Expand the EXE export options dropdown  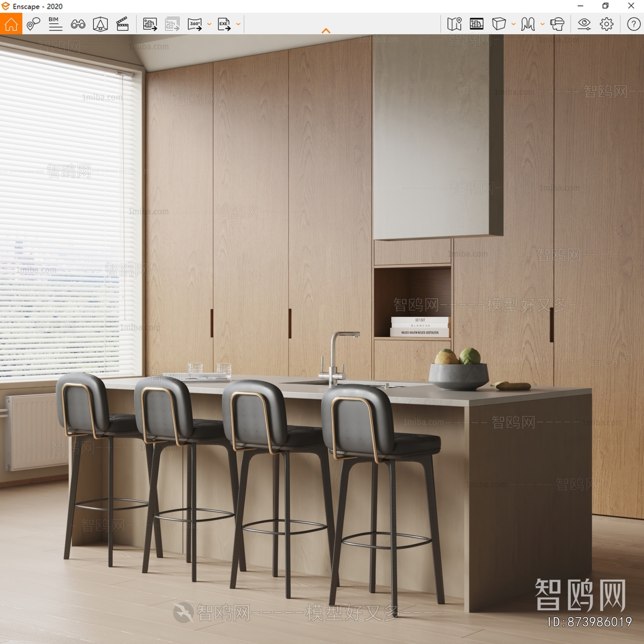pyautogui.click(x=237, y=24)
